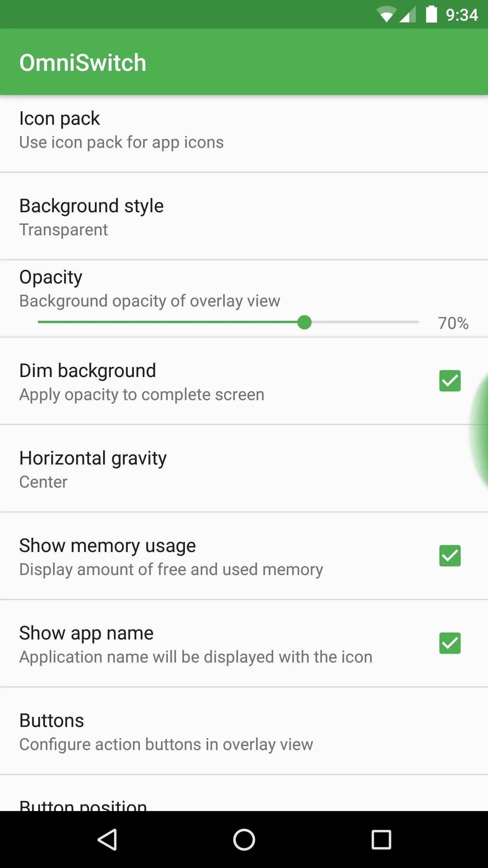Disable the Show memory usage checkbox

point(450,556)
